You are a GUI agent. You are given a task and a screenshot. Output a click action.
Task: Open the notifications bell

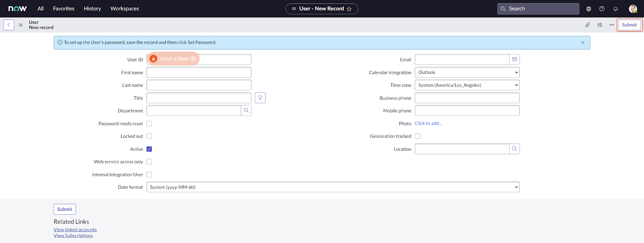(615, 9)
